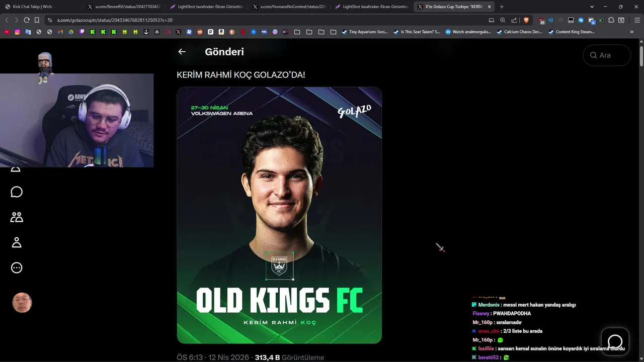Open the Extensions puzzle piece icon
644x362 pixels.
[x=611, y=20]
